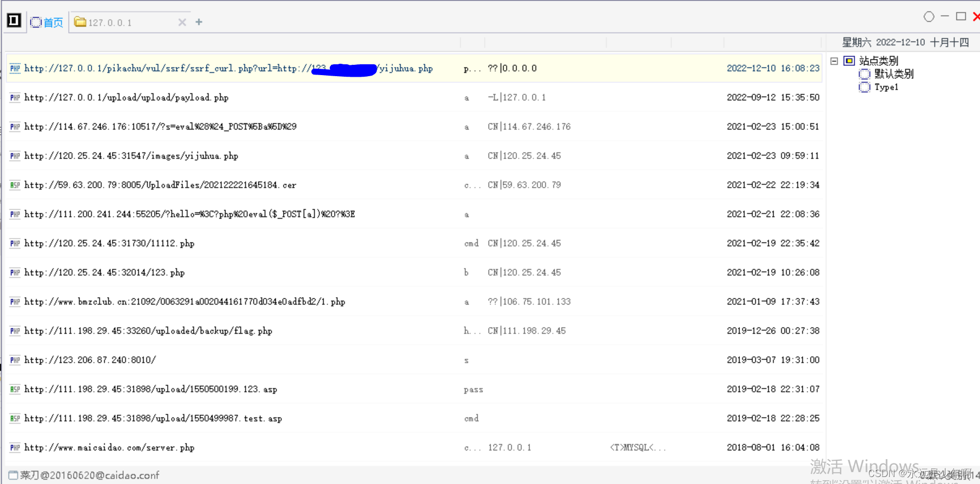Select http://120.25.24.45:32014/123.php row
The width and height of the screenshot is (980, 484).
[414, 272]
